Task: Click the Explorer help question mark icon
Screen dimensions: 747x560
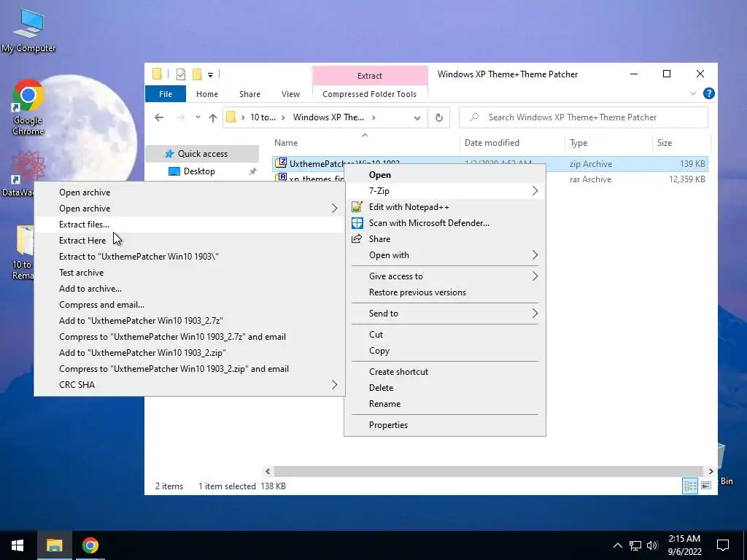Action: pyautogui.click(x=708, y=93)
